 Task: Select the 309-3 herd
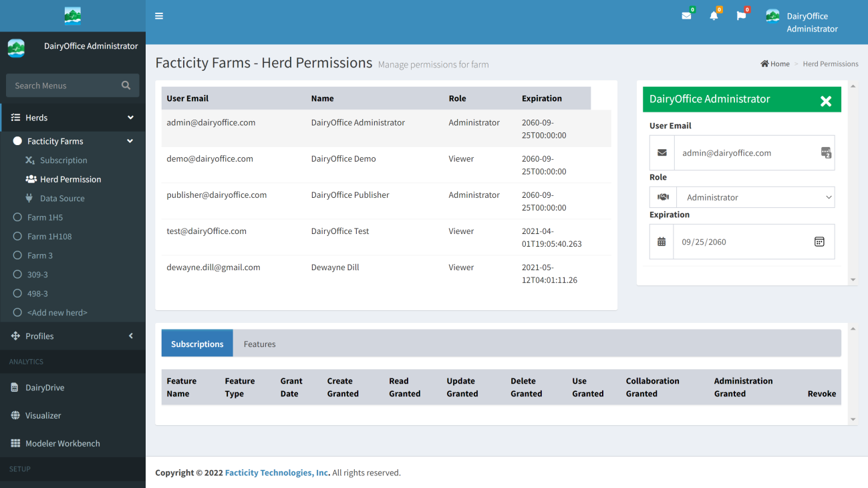[37, 275]
